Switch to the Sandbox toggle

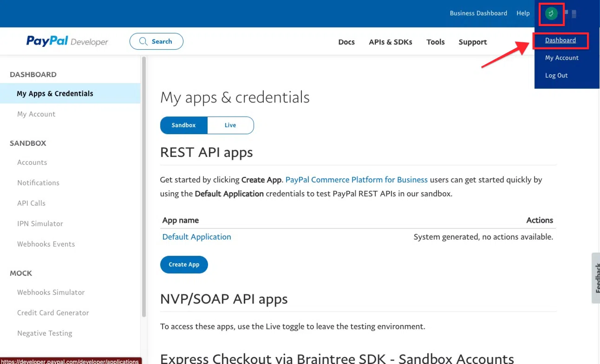(x=183, y=125)
